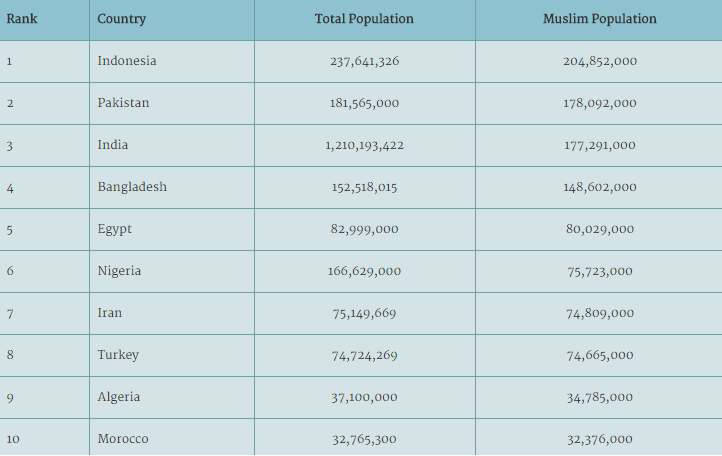The height and width of the screenshot is (456, 722).
Task: Select the Indonesia country cell
Action: [172, 62]
